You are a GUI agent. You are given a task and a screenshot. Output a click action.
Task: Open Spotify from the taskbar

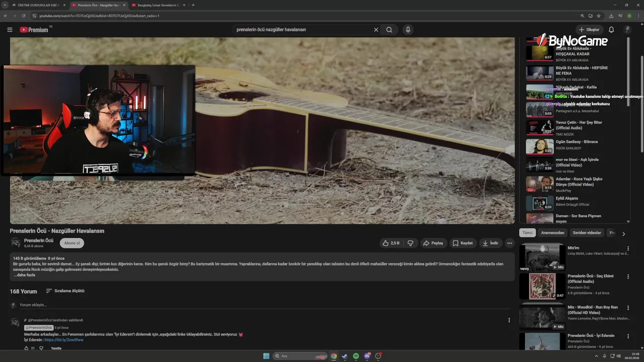[x=356, y=356]
